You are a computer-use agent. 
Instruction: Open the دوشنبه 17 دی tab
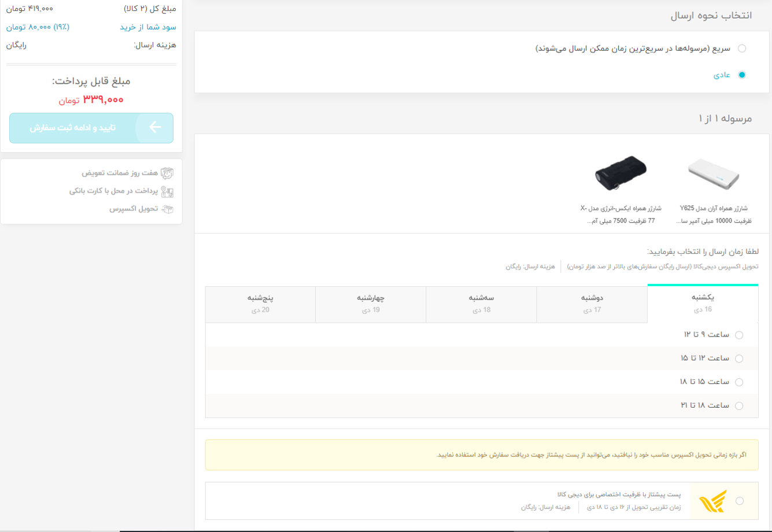[x=592, y=304]
